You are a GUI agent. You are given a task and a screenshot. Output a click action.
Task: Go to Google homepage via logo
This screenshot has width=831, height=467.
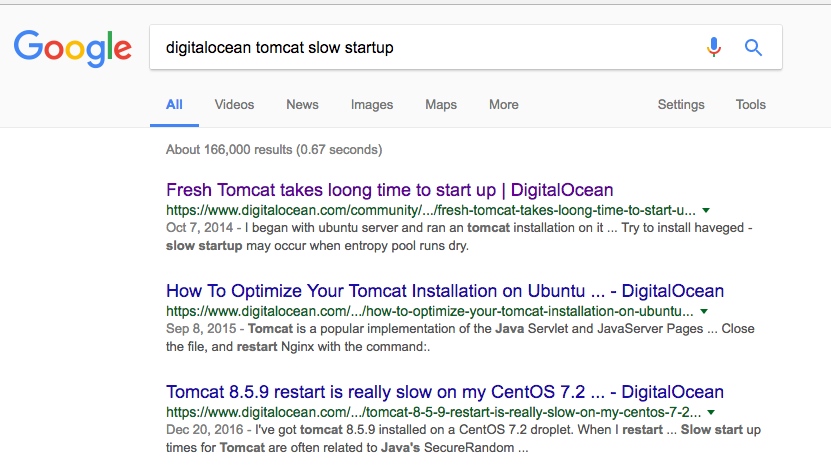point(73,48)
